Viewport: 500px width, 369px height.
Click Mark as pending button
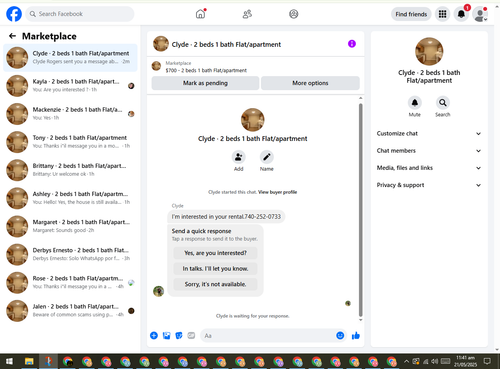pyautogui.click(x=205, y=83)
